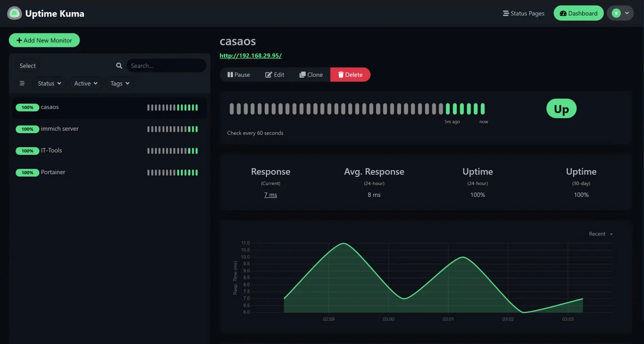The width and height of the screenshot is (644, 344).
Task: Click the Check every 60 seconds text
Action: tap(255, 133)
